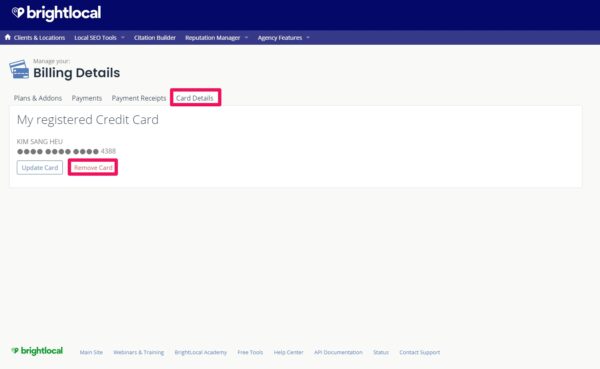Open the Help Center footer link
600x369 pixels.
tap(289, 352)
